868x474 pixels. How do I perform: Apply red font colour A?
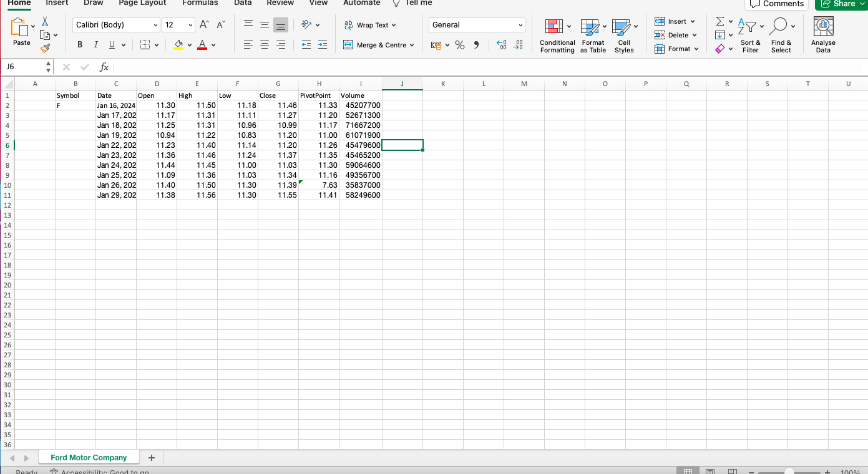(202, 45)
